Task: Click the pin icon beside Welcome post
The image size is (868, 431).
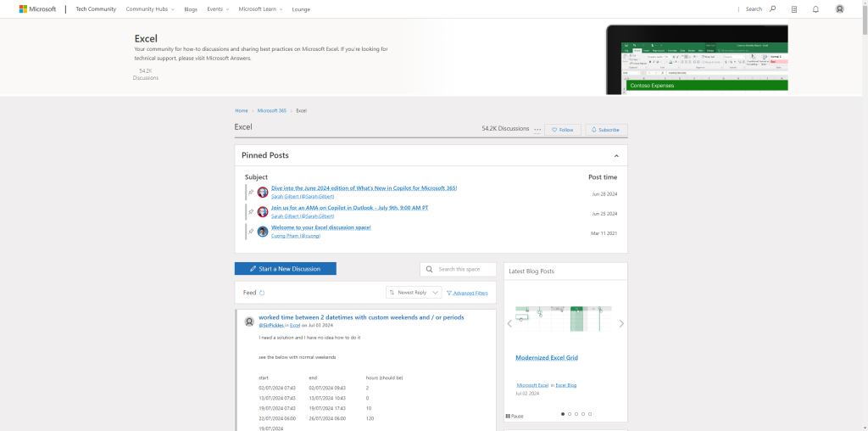Action: (251, 232)
